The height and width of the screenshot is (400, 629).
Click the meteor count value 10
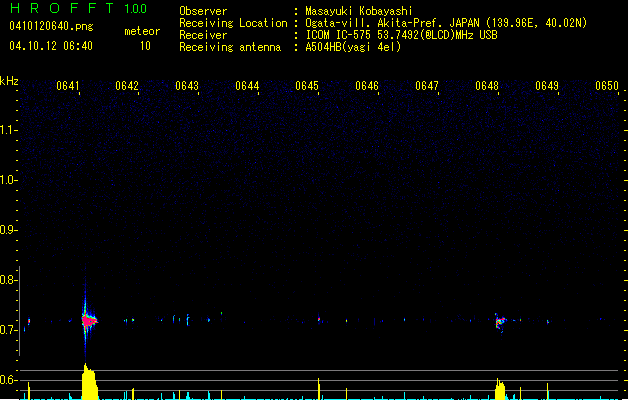[145, 46]
